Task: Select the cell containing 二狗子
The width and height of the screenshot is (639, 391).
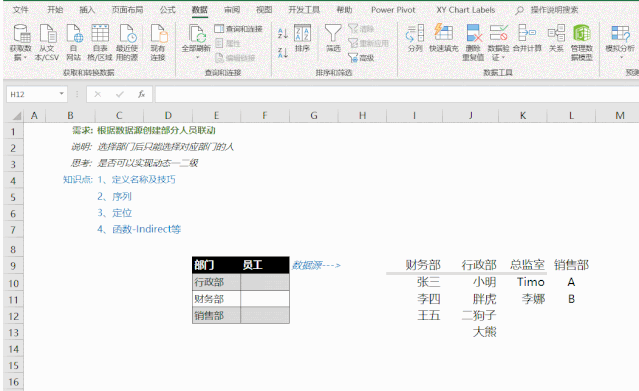Action: click(x=470, y=315)
